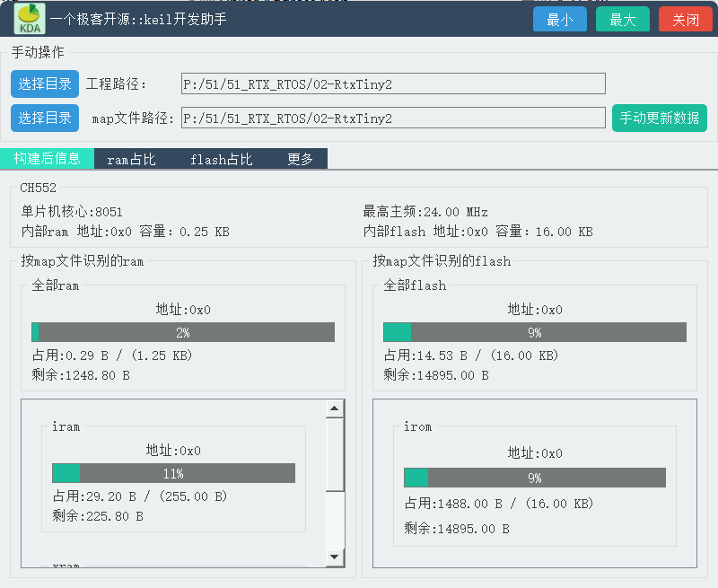Click the 全部ram group label
Image resolution: width=718 pixels, height=588 pixels.
[x=56, y=285]
